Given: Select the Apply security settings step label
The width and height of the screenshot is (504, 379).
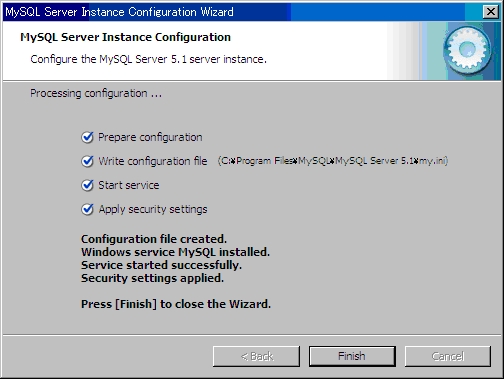Looking at the screenshot, I should coord(153,209).
